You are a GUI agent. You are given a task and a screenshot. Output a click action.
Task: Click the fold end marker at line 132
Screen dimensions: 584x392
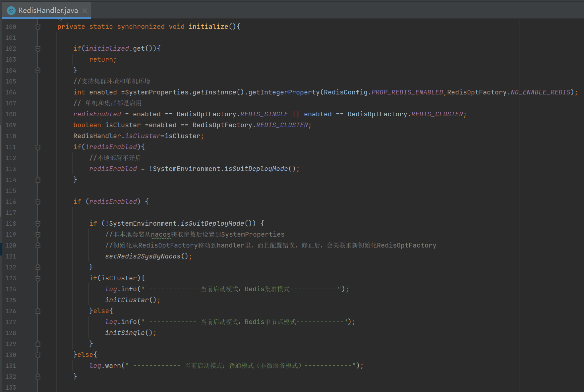(x=38, y=377)
